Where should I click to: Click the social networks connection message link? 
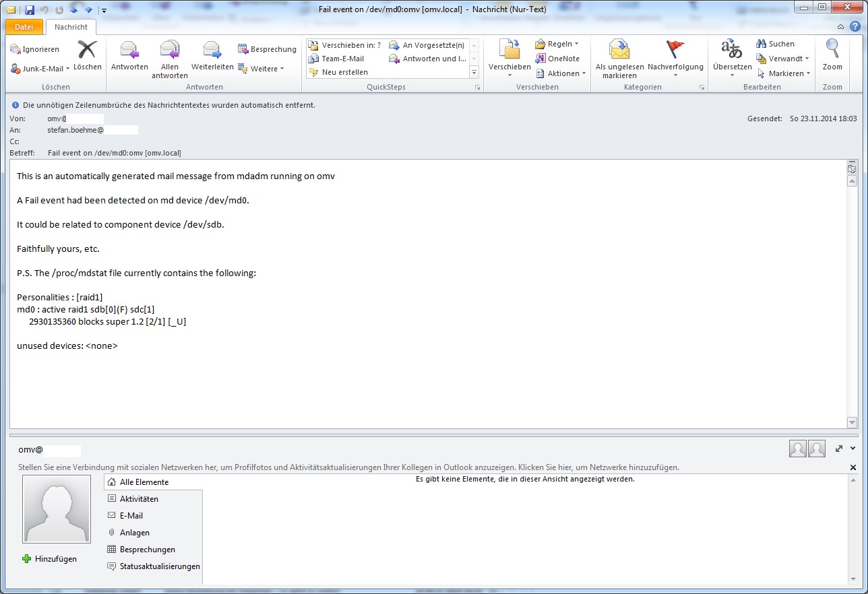348,467
